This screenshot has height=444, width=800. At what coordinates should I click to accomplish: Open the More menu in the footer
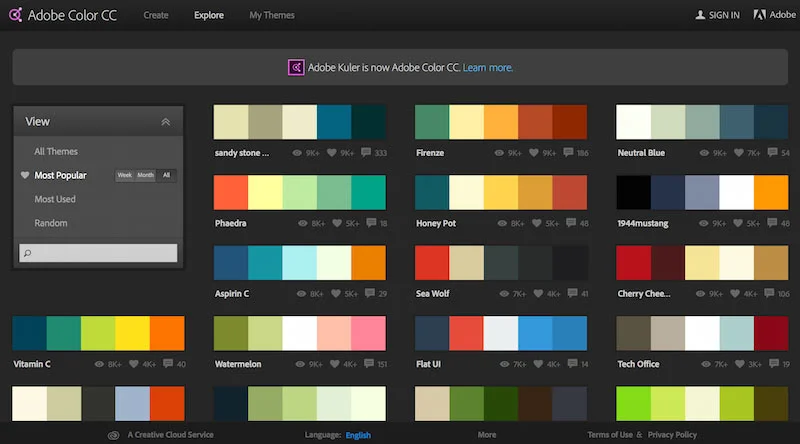[487, 435]
